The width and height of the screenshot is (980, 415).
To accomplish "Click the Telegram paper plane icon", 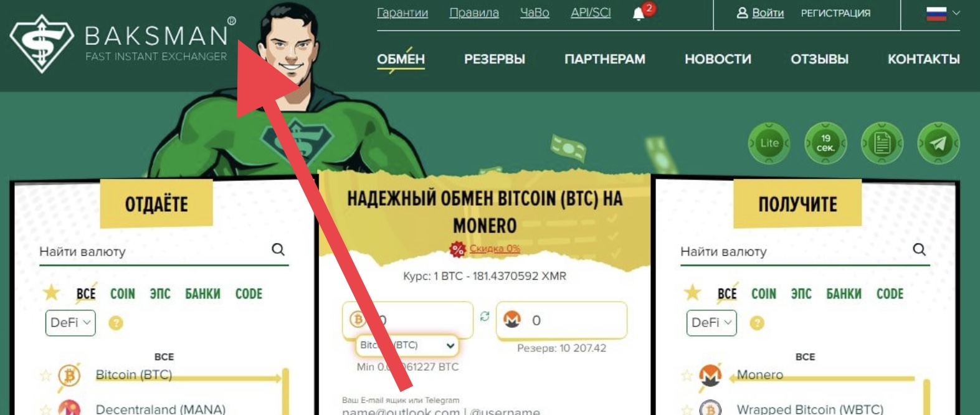I will coord(938,143).
